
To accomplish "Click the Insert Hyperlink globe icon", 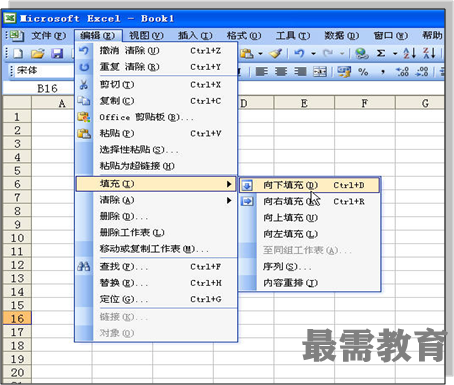I will click(x=361, y=53).
